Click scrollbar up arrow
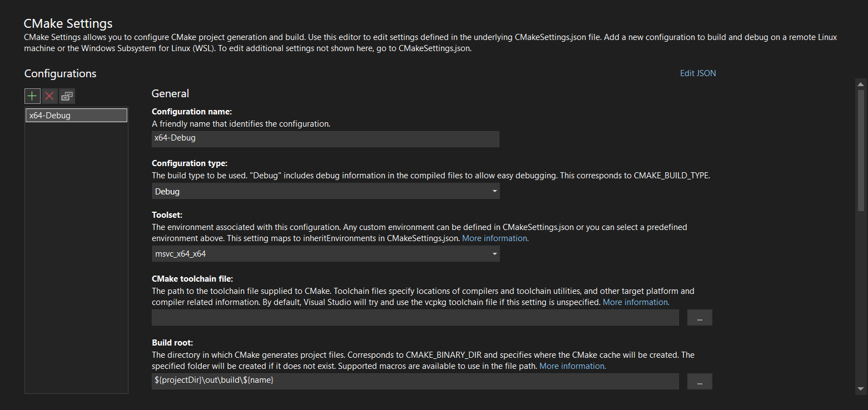The height and width of the screenshot is (410, 868). coord(861,84)
